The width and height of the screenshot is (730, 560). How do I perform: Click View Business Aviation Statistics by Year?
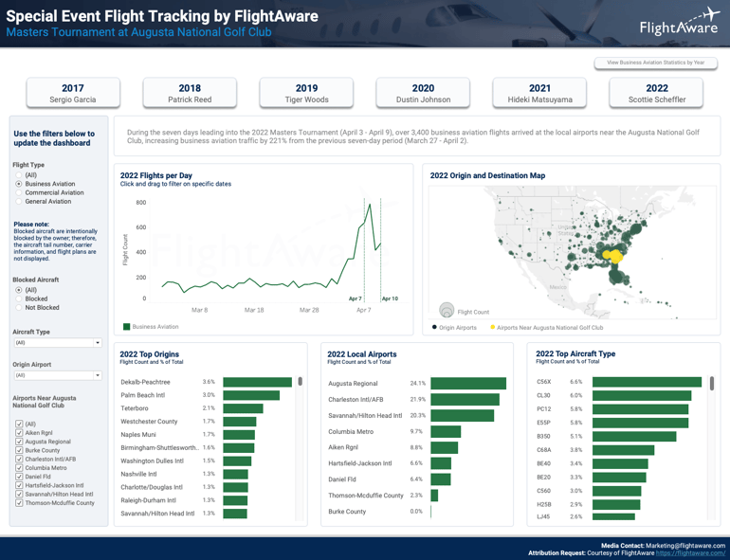[655, 63]
